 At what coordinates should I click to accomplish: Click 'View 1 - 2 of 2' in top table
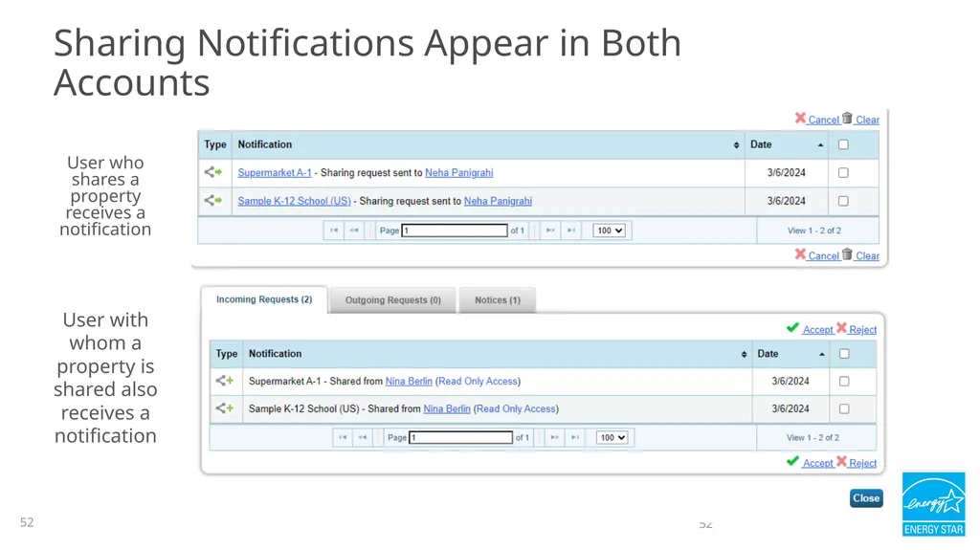pyautogui.click(x=814, y=231)
